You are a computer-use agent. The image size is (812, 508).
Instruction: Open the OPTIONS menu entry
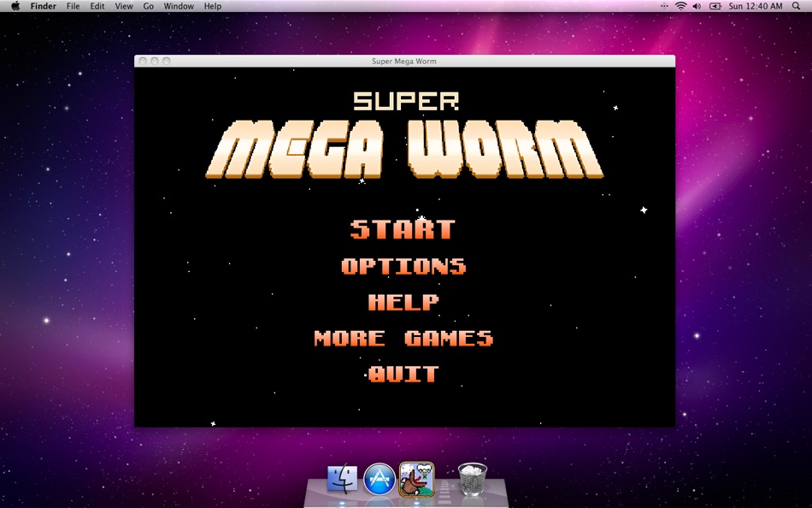403,266
